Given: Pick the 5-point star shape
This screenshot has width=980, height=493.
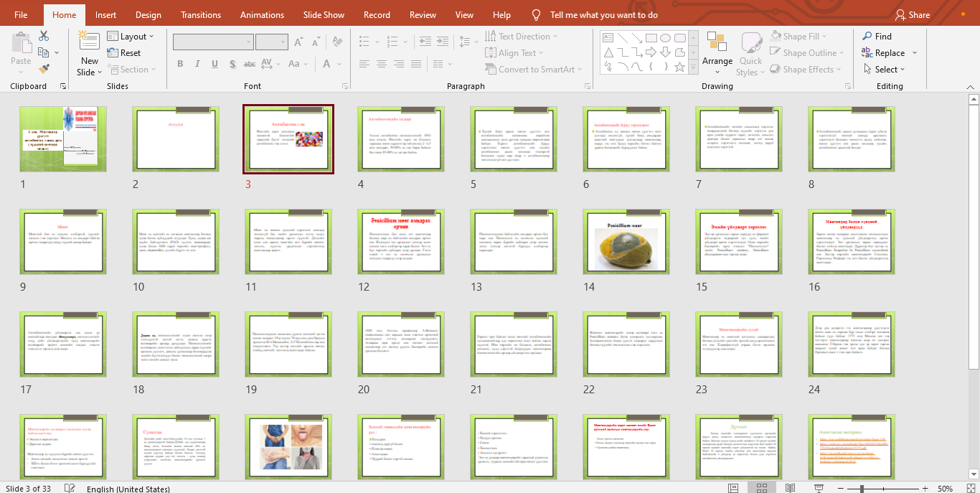Looking at the screenshot, I should 679,67.
